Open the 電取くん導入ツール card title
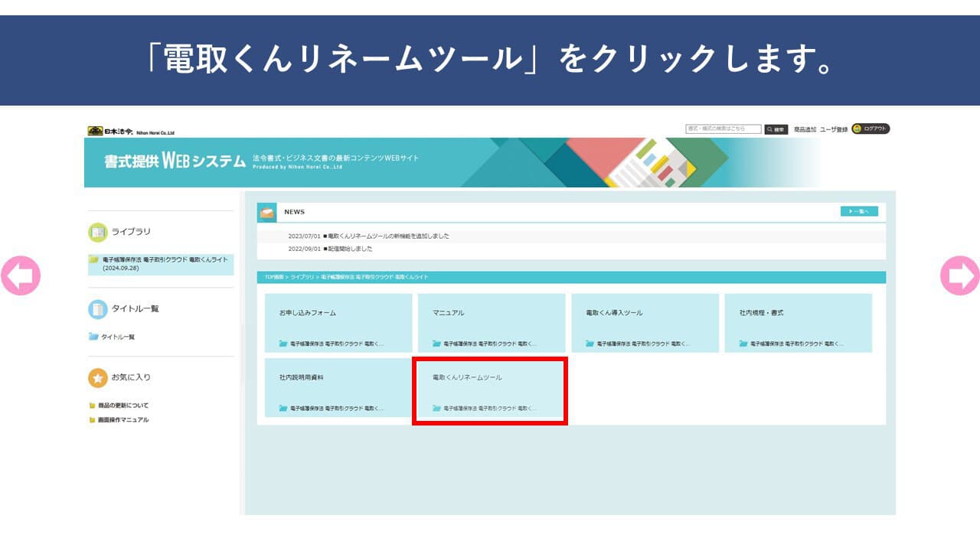Screen dimensions: 980x551 pyautogui.click(x=614, y=313)
